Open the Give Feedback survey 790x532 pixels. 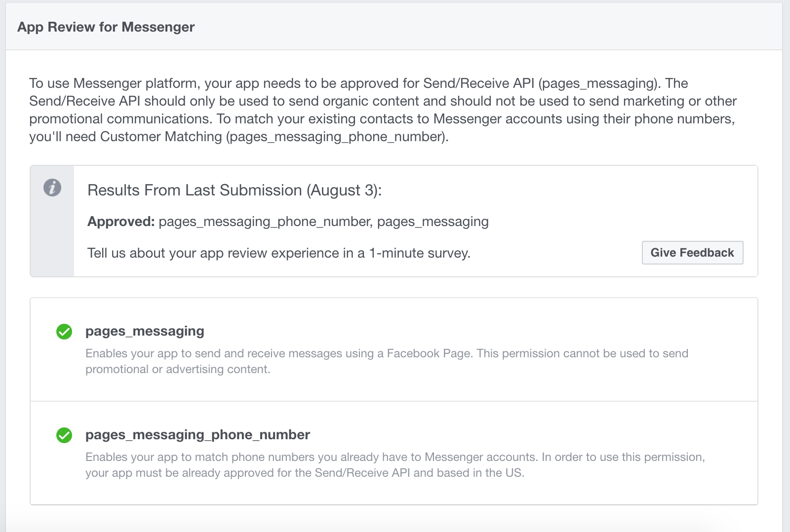[x=692, y=253]
